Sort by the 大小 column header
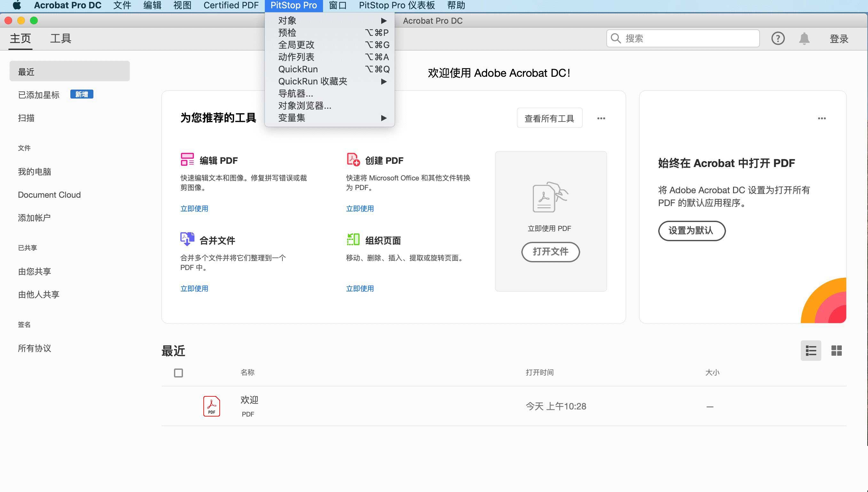Viewport: 868px width, 492px height. [x=712, y=372]
